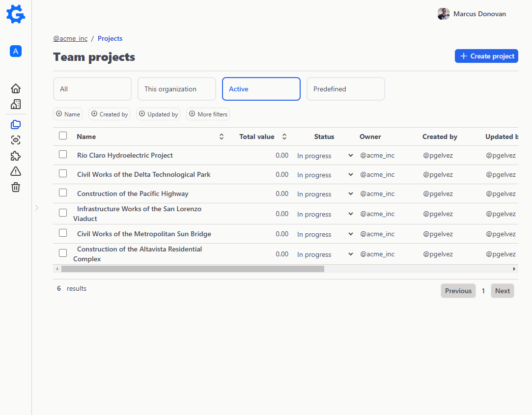532x415 pixels.
Task: Open the status dropdown for the San Lorenzo Viaduct
Action: tap(350, 214)
